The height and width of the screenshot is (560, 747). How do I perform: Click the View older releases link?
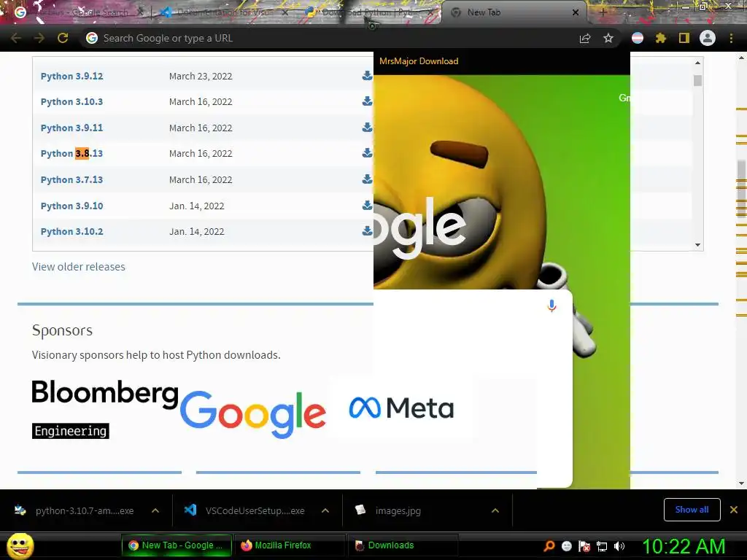point(79,267)
